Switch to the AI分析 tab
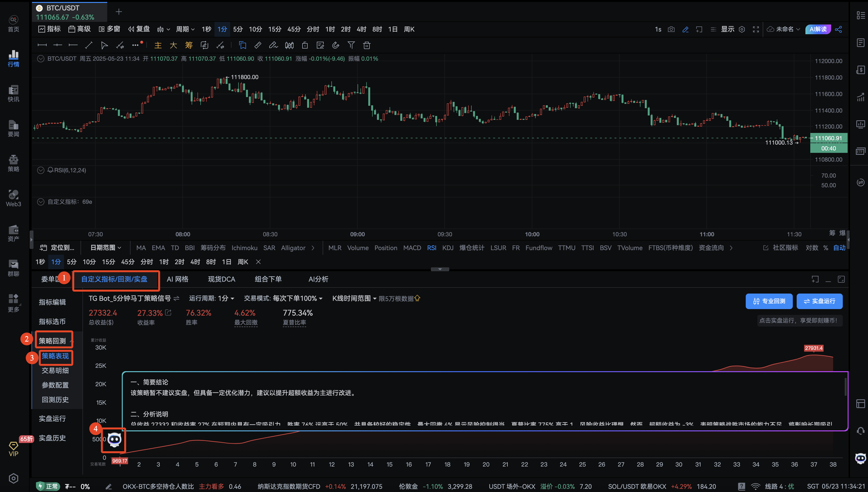 pyautogui.click(x=318, y=279)
